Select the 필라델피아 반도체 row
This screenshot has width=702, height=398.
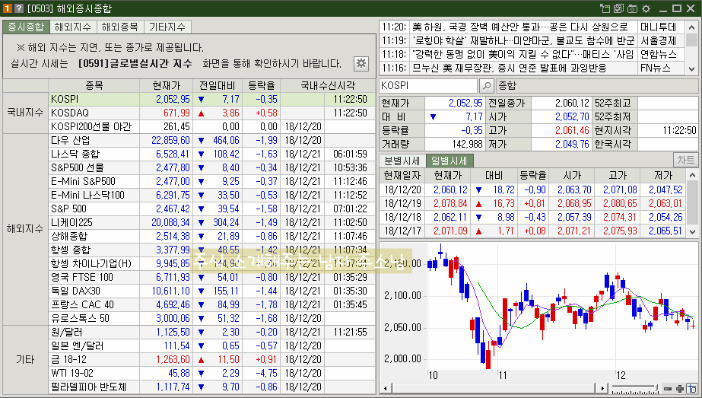(x=212, y=387)
